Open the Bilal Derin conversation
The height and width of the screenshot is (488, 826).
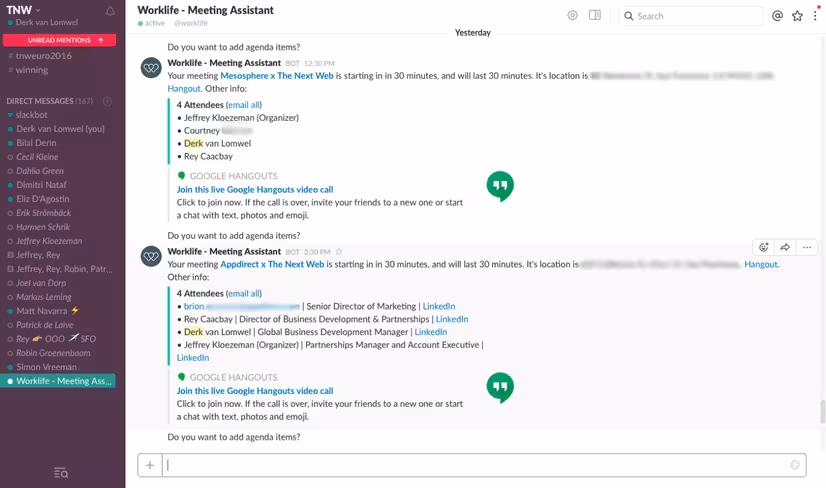(36, 143)
